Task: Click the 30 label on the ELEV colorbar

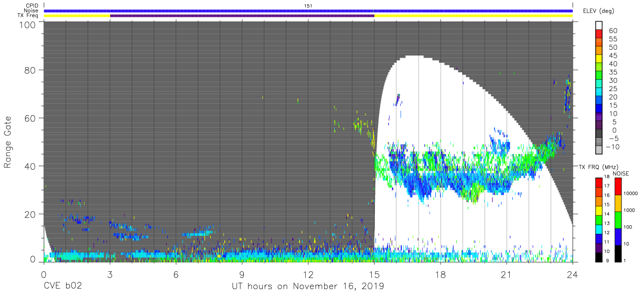Action: coord(613,80)
